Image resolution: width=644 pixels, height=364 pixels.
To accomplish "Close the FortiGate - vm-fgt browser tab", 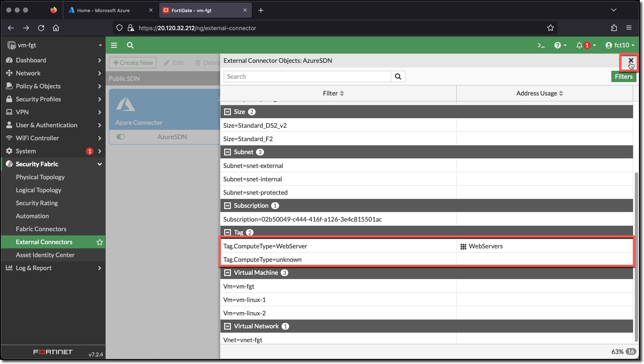I will click(245, 10).
